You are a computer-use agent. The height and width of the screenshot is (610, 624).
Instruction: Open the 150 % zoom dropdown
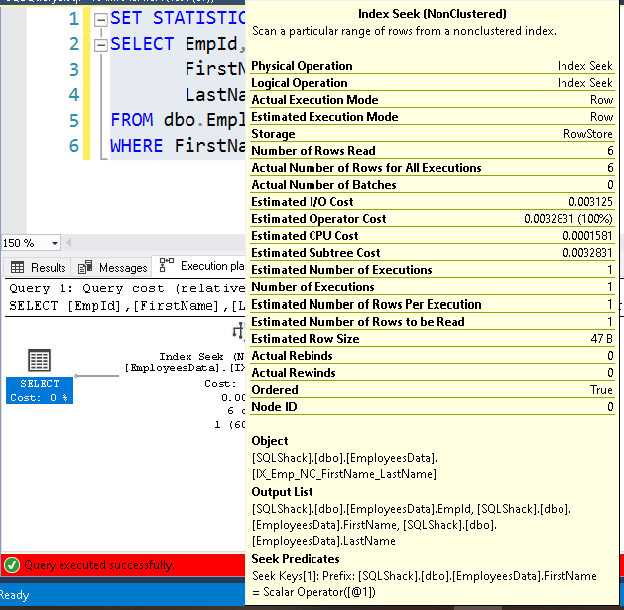(x=55, y=243)
